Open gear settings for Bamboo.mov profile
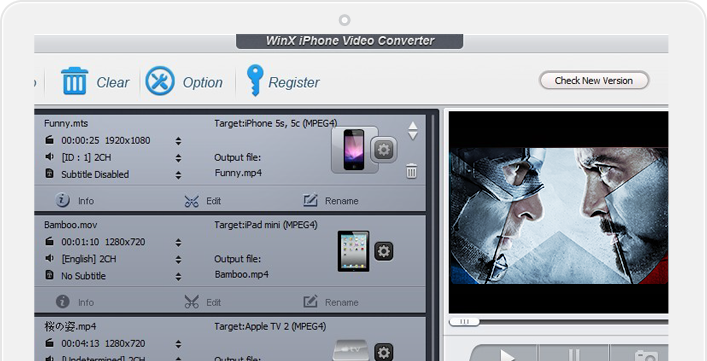Screen dimensions: 707x361 click(x=384, y=251)
